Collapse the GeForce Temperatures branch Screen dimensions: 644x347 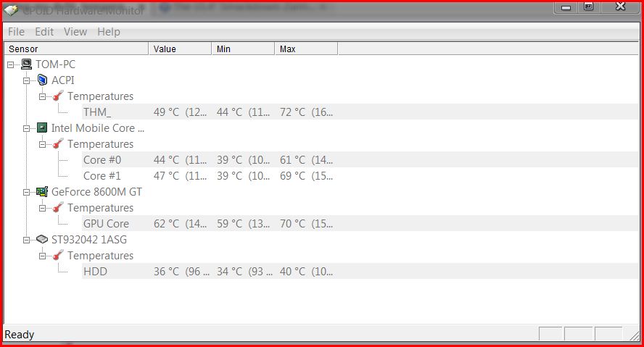[x=42, y=209]
